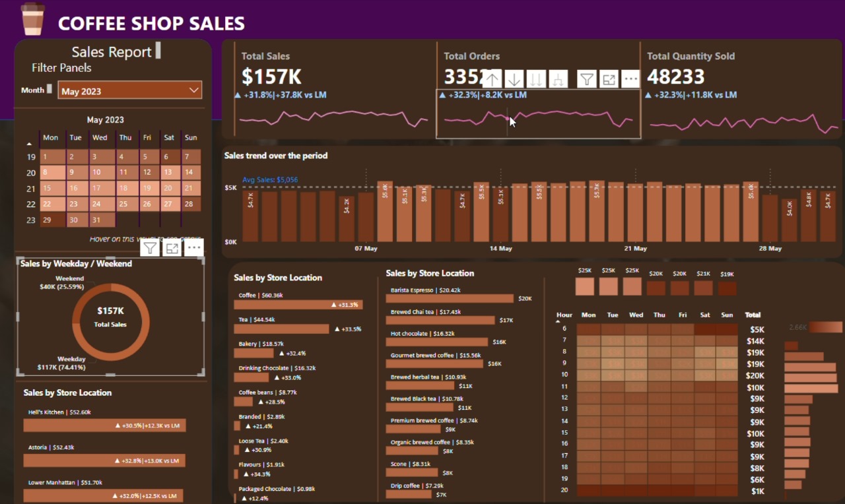Click the $4.8K bar in sales trend
Screen dimensions: 845x504
(x=808, y=215)
